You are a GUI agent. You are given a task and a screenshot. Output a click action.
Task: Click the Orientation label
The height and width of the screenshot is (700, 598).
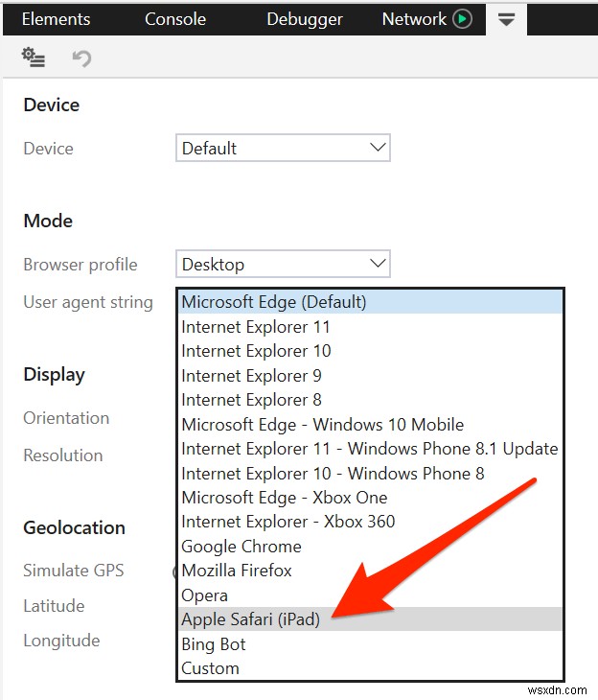point(66,418)
